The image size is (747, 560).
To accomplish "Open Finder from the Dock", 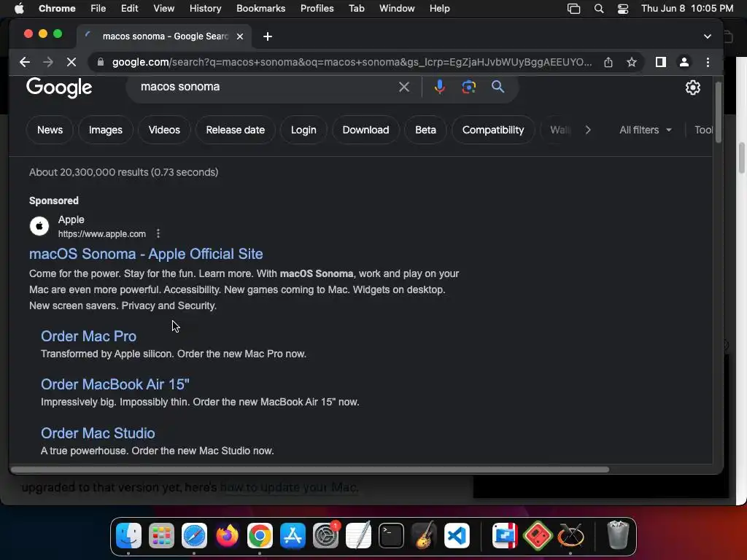I will 128,535.
